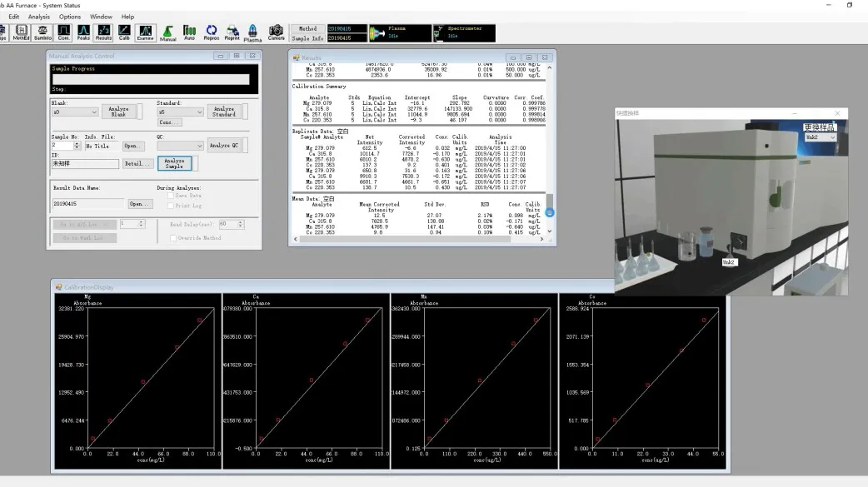Screen dimensions: 868x487
Task: Click the Result Data Name field 20190415
Action: (x=88, y=204)
